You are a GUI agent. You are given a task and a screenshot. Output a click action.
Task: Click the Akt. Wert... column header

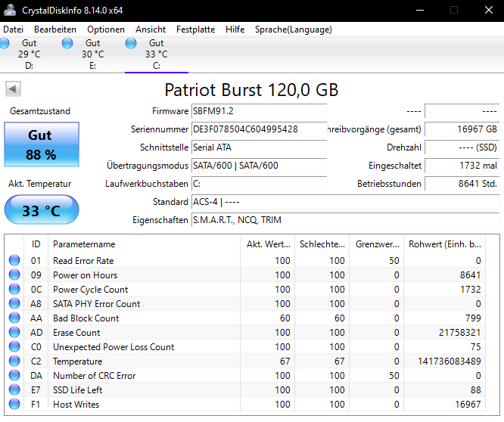pos(267,244)
